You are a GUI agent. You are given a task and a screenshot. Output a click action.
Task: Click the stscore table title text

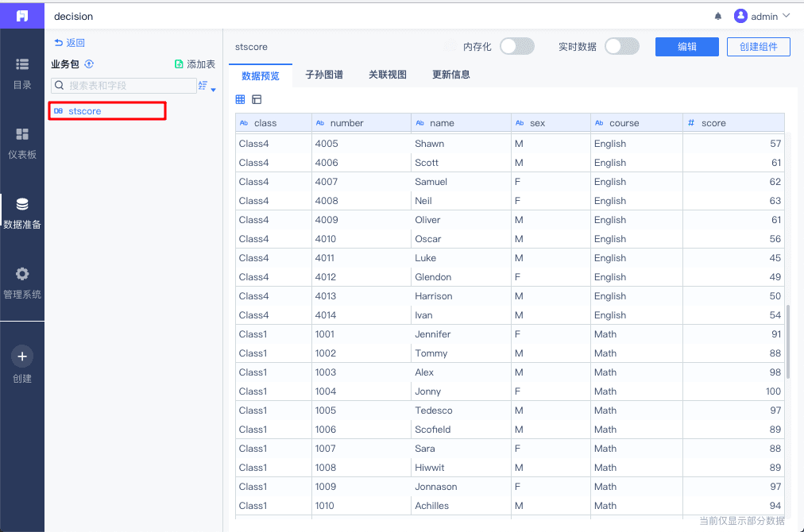pos(251,47)
